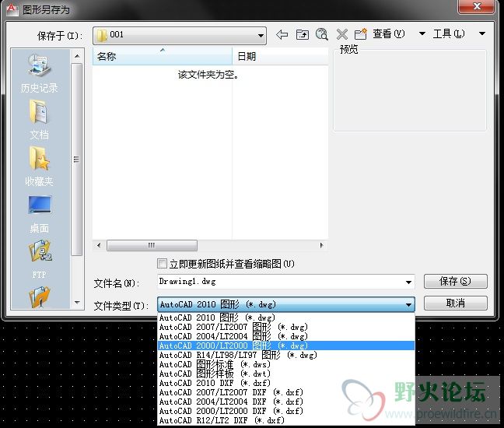This screenshot has width=504, height=428.
Task: Go back to the previous folder
Action: click(x=282, y=34)
